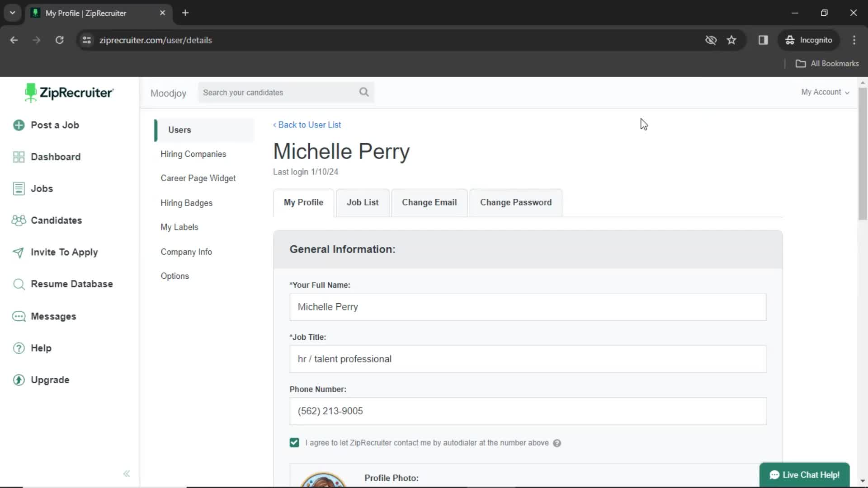
Task: Open Career Page Widget settings
Action: [x=198, y=178]
